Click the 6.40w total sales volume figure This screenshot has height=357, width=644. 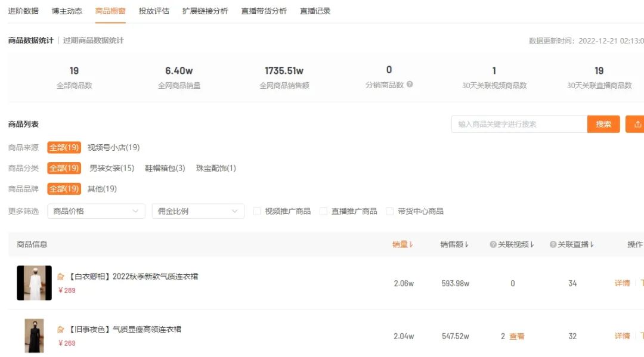179,70
